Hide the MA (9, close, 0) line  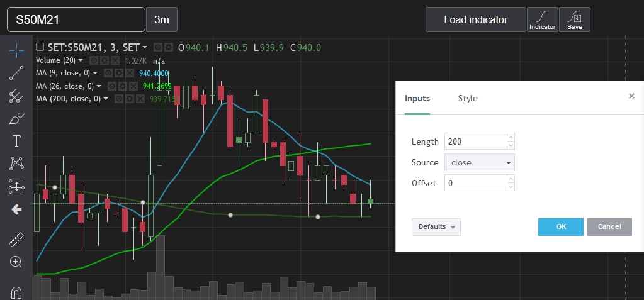pyautogui.click(x=108, y=74)
